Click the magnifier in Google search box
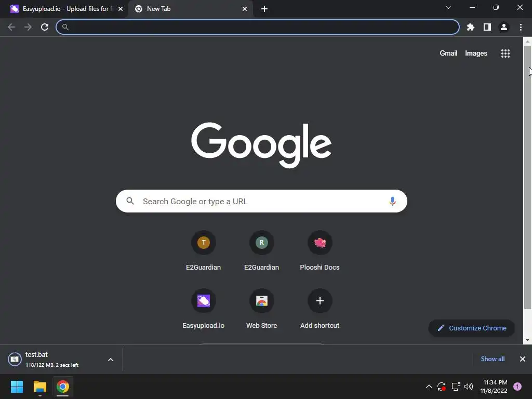The width and height of the screenshot is (532, 399). click(x=130, y=201)
